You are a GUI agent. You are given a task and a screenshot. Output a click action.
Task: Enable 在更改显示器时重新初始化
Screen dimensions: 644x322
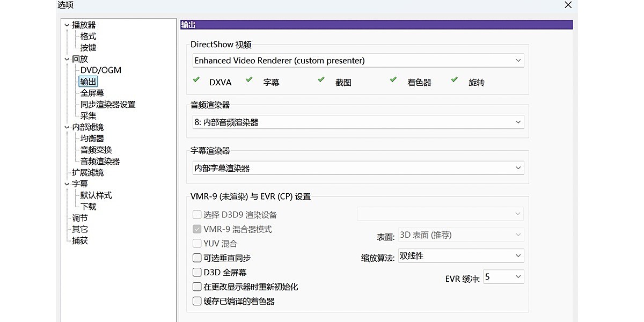coord(197,287)
